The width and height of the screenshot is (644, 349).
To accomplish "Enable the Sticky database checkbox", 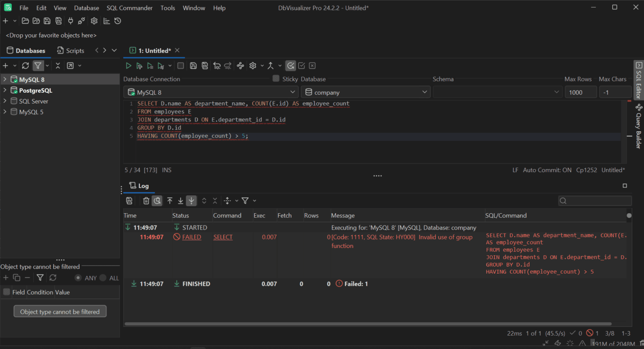I will pyautogui.click(x=275, y=78).
